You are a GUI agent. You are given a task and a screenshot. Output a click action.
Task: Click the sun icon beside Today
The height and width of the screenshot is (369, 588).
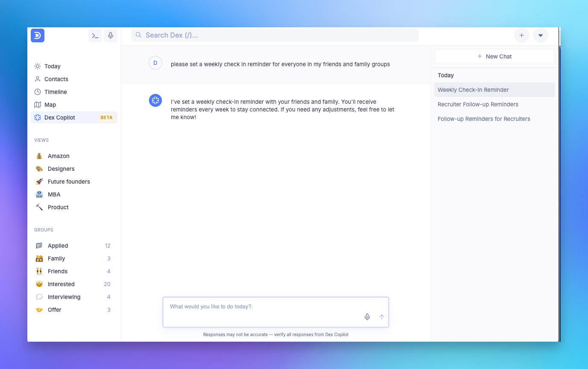pos(38,66)
